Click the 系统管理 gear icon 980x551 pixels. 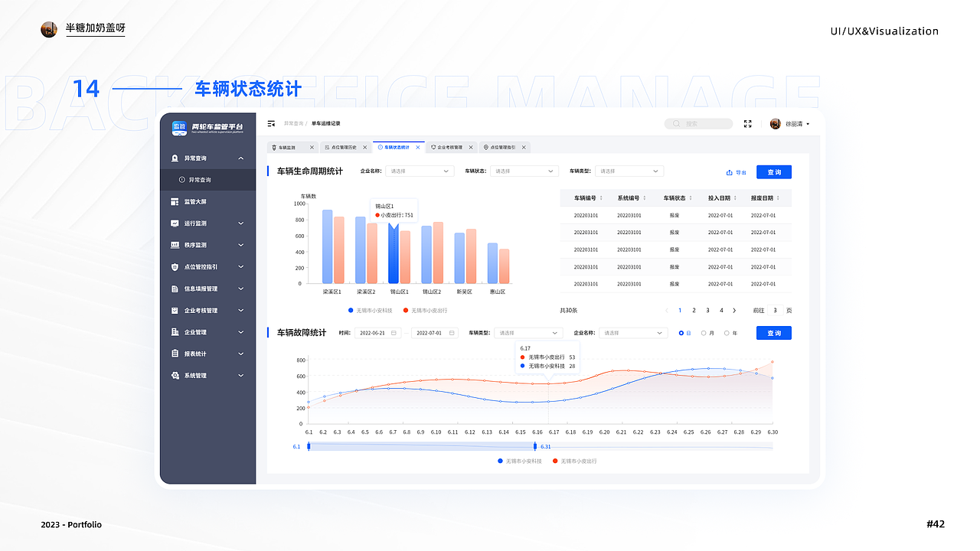click(175, 376)
